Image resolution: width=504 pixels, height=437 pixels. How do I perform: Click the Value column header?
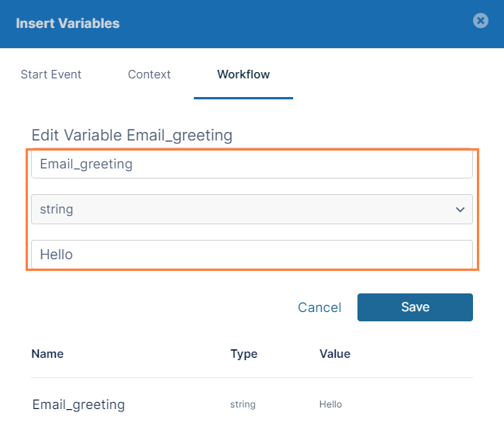click(335, 354)
